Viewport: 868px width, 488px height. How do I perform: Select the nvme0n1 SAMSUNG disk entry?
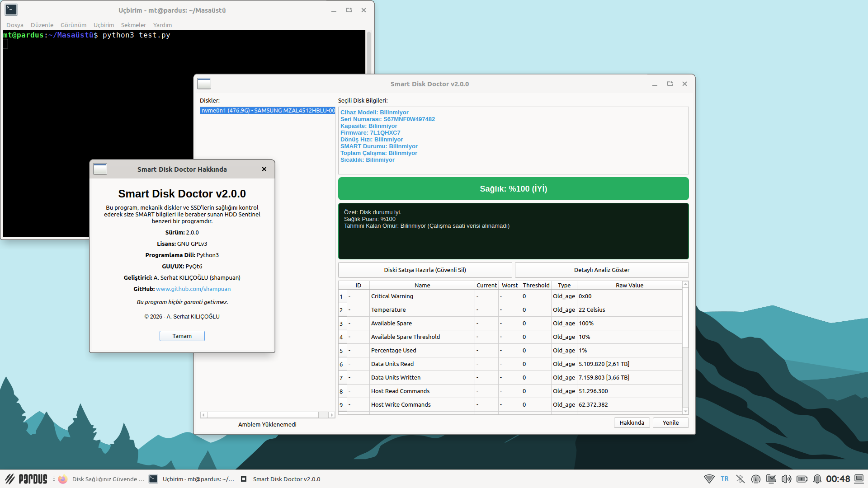(268, 111)
